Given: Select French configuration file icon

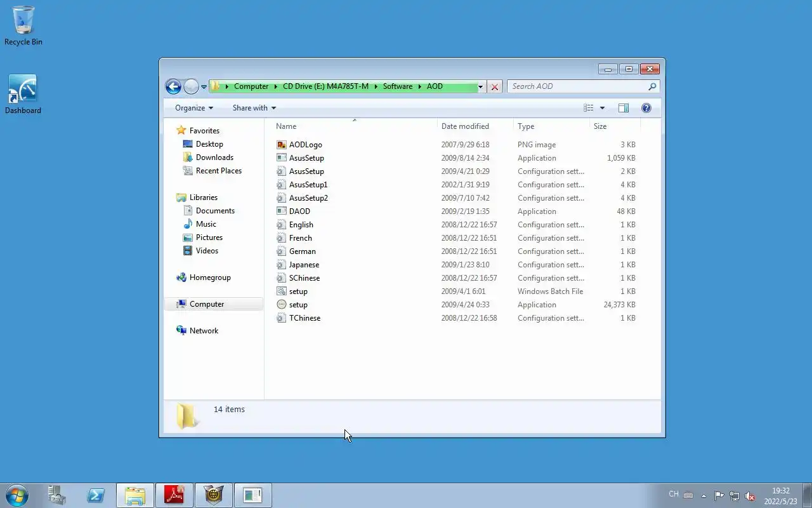Looking at the screenshot, I should coord(282,238).
